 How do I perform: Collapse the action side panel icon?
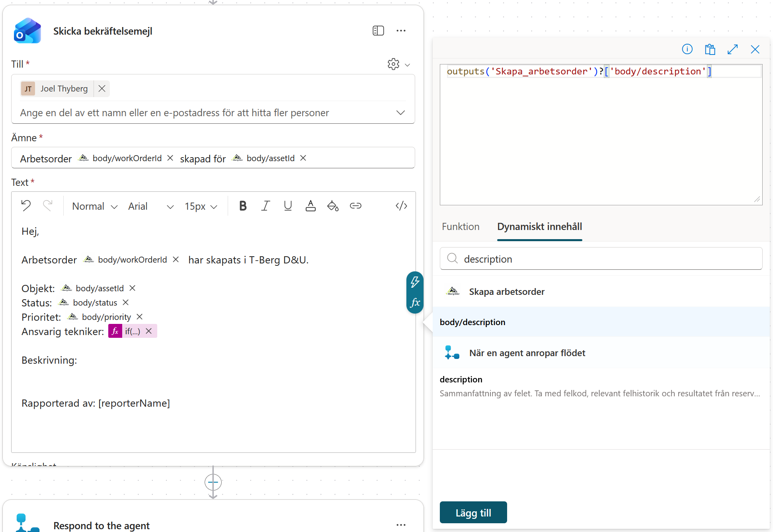click(378, 31)
